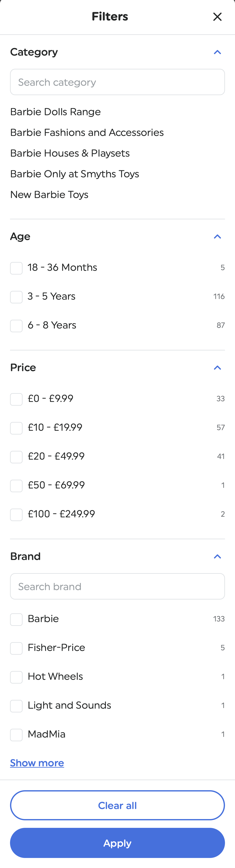Select the New Barbie Toys category
The height and width of the screenshot is (868, 235).
coord(49,194)
